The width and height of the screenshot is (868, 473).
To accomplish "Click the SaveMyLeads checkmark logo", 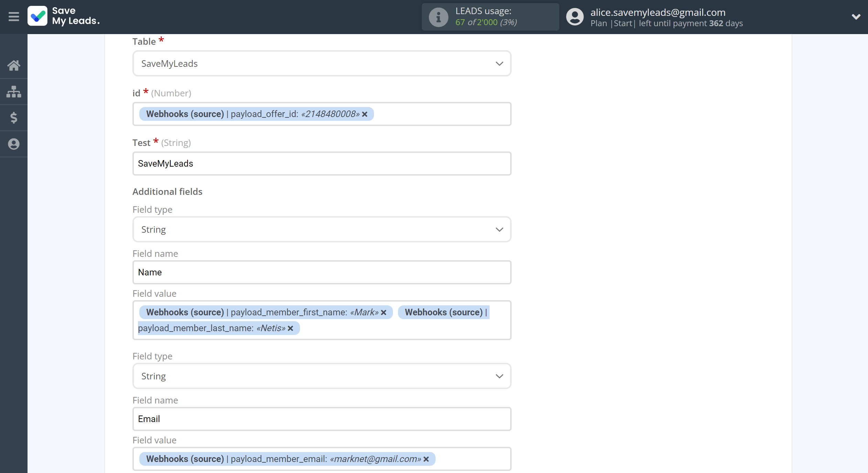I will [37, 16].
